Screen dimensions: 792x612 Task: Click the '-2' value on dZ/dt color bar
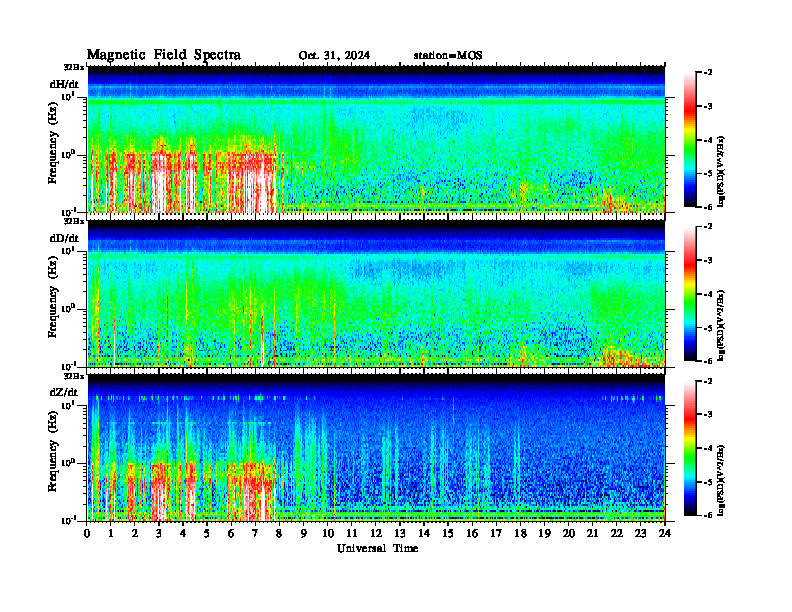pos(708,381)
